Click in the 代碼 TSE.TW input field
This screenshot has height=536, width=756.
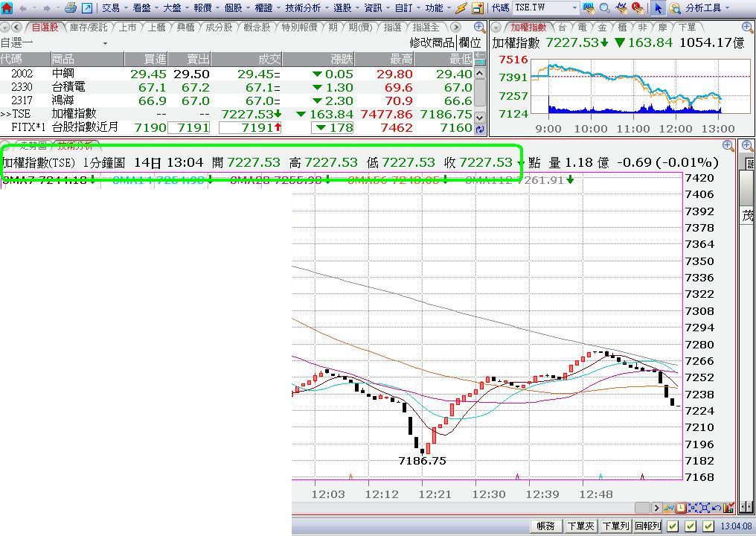point(541,7)
